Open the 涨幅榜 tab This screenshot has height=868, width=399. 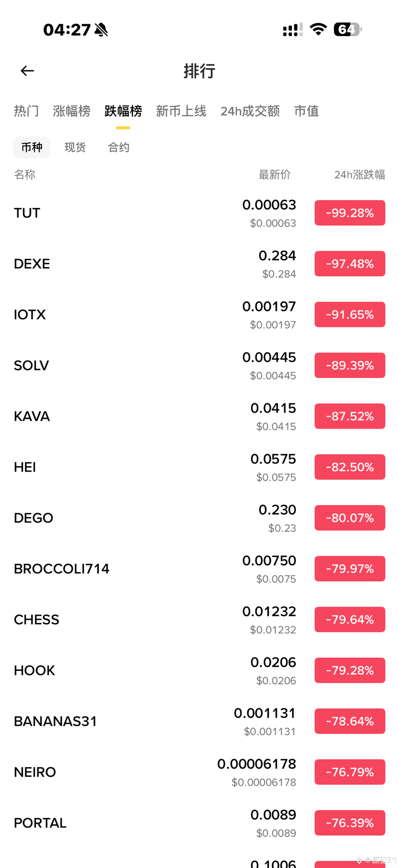pyautogui.click(x=72, y=111)
